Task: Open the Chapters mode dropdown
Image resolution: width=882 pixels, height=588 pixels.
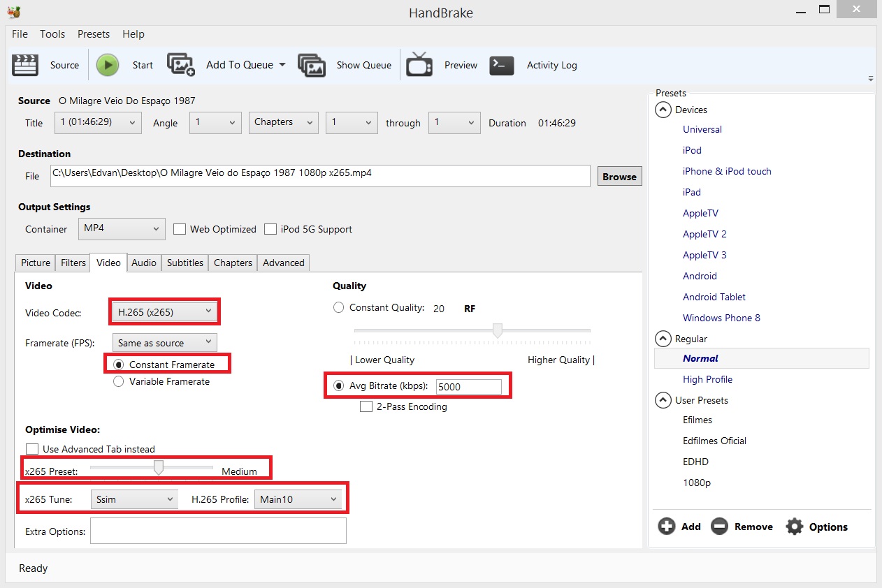Action: pos(284,122)
